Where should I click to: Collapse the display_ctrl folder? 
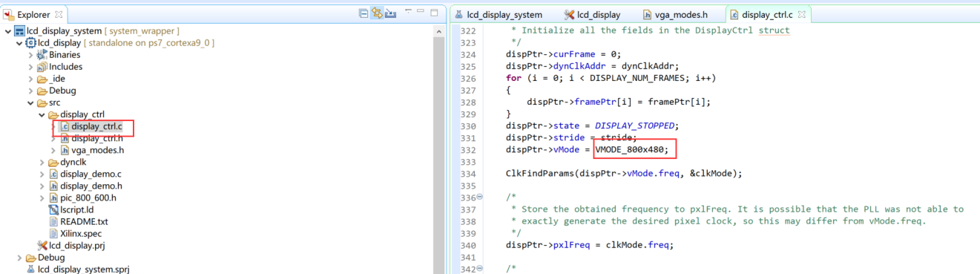pyautogui.click(x=42, y=114)
